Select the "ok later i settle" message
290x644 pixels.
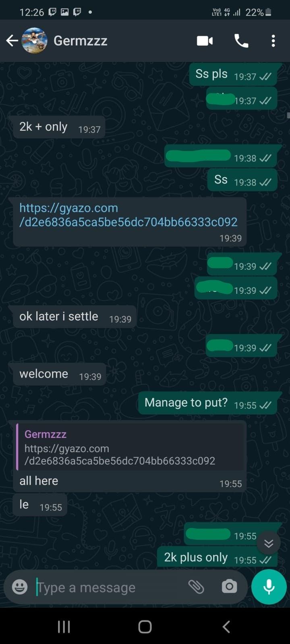coord(72,317)
